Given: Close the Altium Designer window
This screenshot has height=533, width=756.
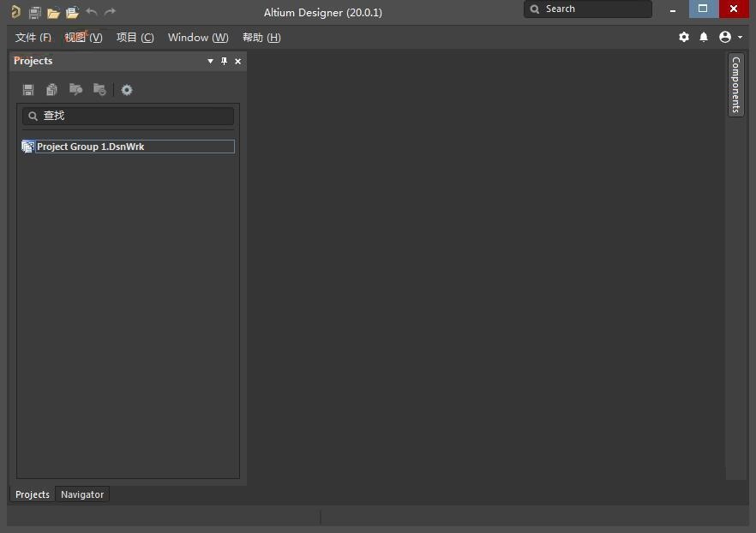Looking at the screenshot, I should (x=734, y=9).
